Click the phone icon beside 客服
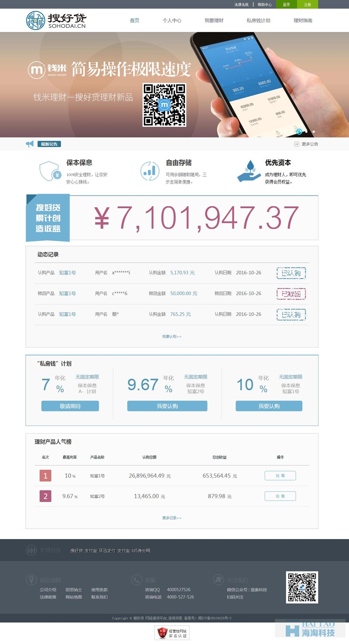 [x=137, y=580]
